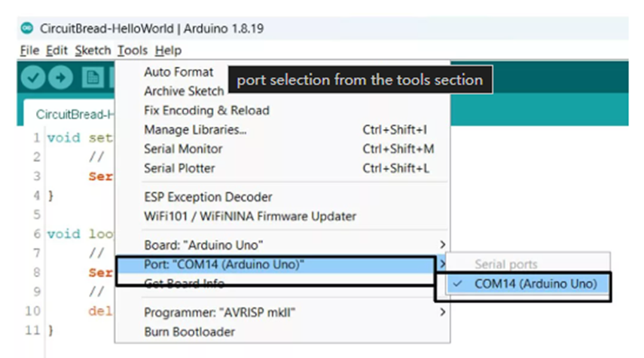Launch the Serial Plotter
This screenshot has height=358, width=644.
(x=282, y=169)
